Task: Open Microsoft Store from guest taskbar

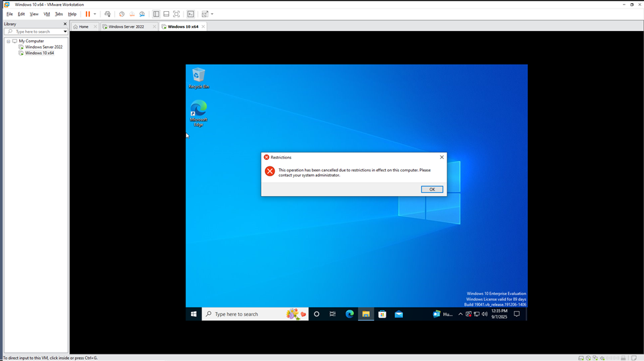Action: click(x=382, y=314)
